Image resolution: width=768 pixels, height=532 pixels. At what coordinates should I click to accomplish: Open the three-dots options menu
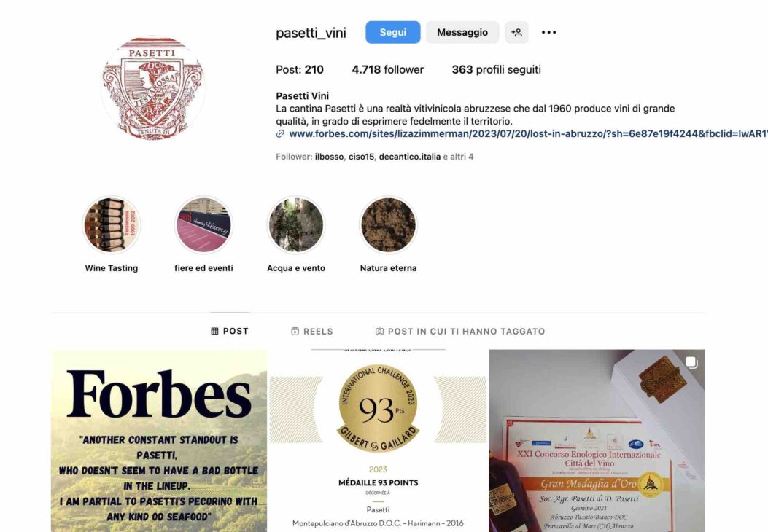coord(548,32)
